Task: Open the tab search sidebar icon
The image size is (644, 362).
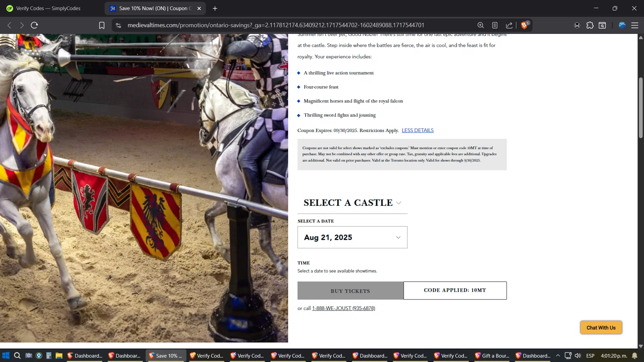Action: point(602,25)
